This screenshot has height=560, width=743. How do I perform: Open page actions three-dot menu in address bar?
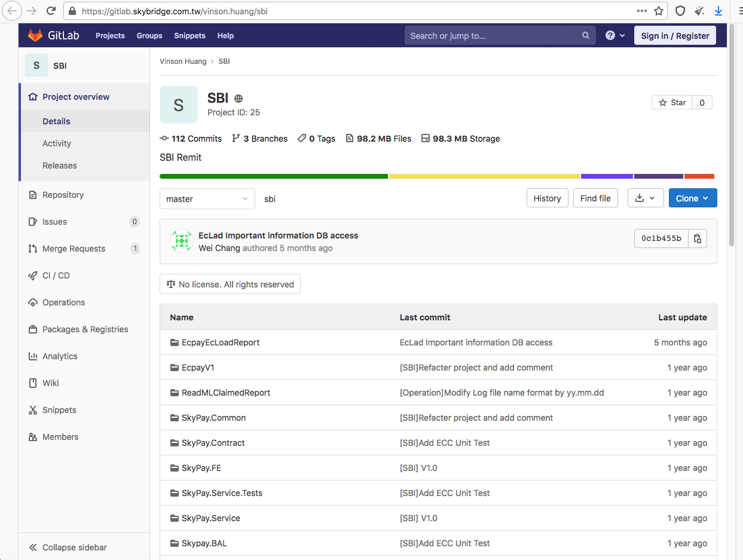point(642,11)
